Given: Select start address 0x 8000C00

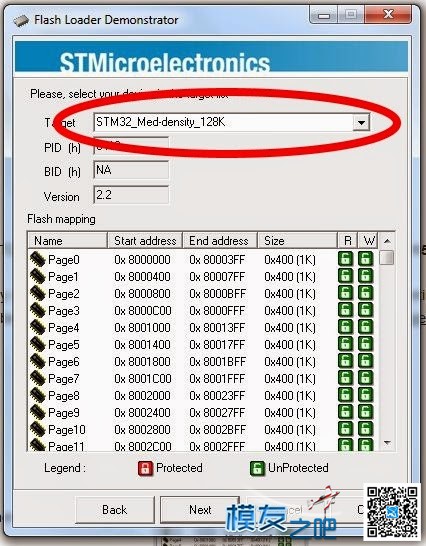Looking at the screenshot, I should click(143, 311).
